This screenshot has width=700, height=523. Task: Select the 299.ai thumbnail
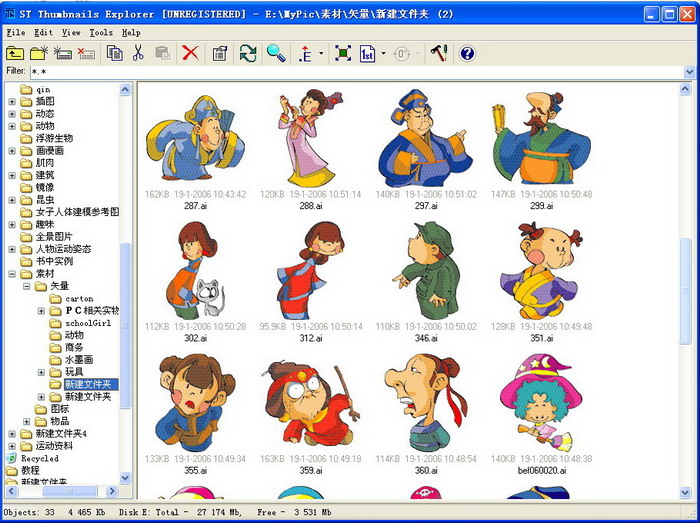[x=542, y=138]
